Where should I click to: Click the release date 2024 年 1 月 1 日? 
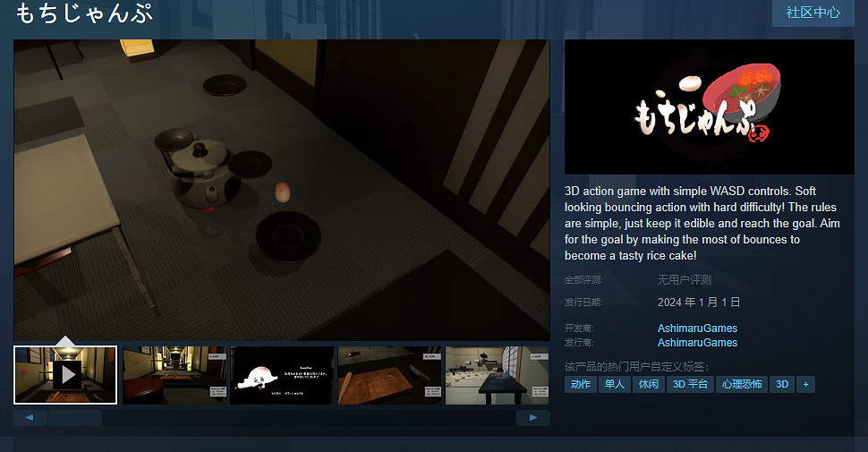(699, 302)
